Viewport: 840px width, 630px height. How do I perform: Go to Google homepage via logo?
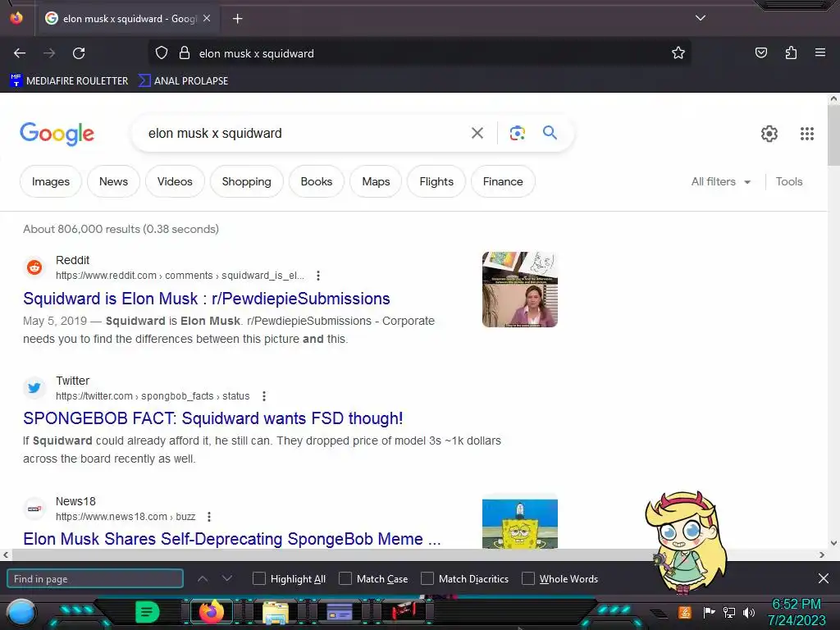(x=57, y=134)
